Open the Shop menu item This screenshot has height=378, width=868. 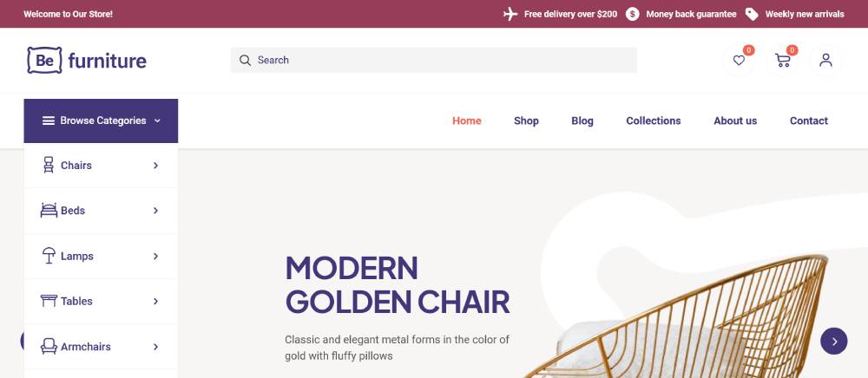(x=526, y=121)
